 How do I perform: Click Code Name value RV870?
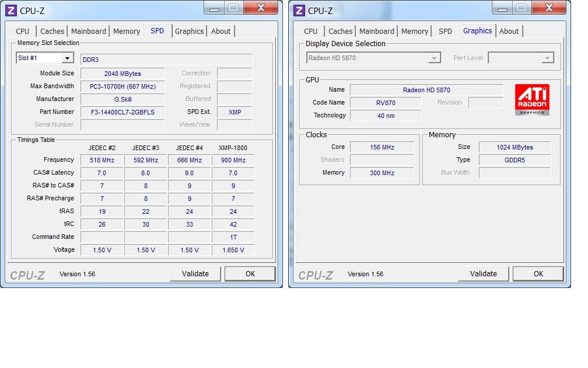pos(386,103)
